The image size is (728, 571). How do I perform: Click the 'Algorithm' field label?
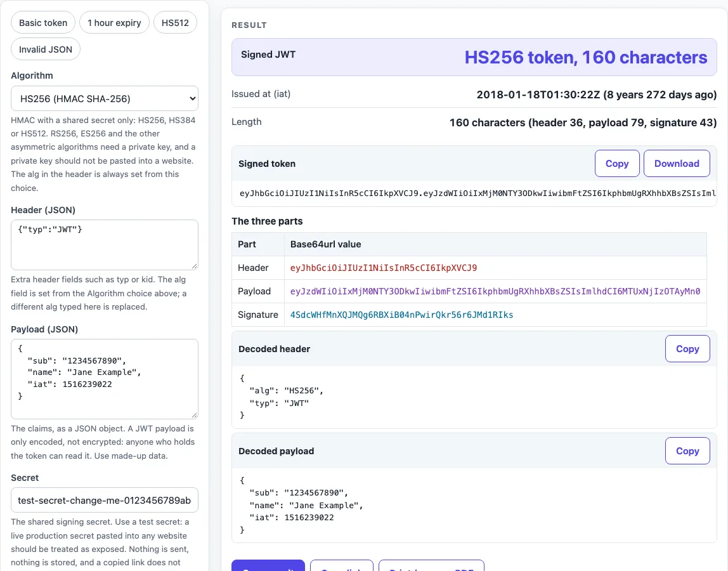[x=32, y=75]
